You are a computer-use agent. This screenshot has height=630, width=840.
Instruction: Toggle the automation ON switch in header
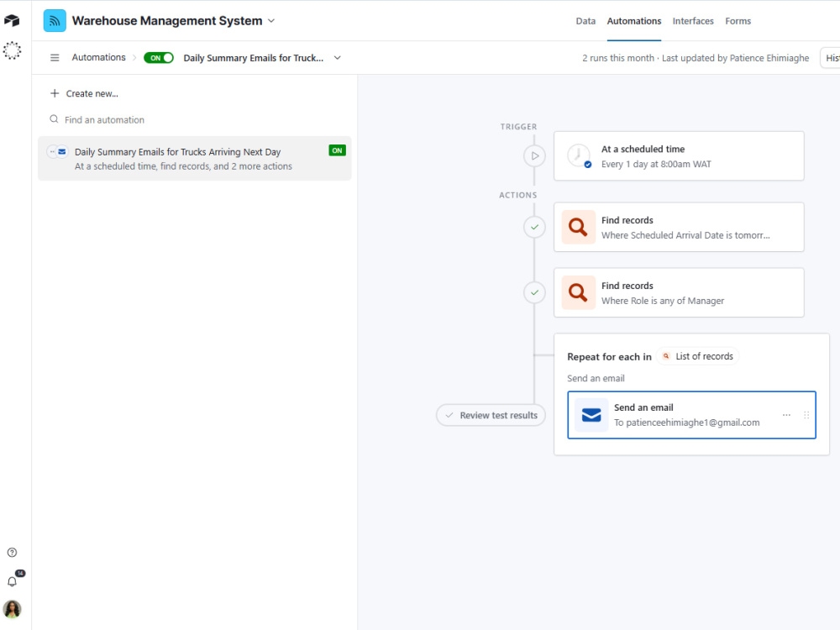point(159,58)
